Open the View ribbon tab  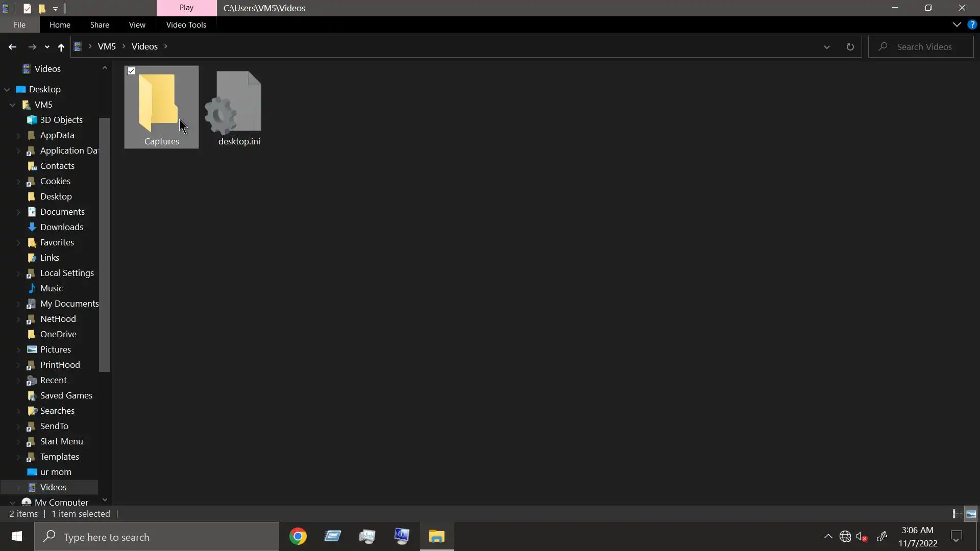click(137, 24)
